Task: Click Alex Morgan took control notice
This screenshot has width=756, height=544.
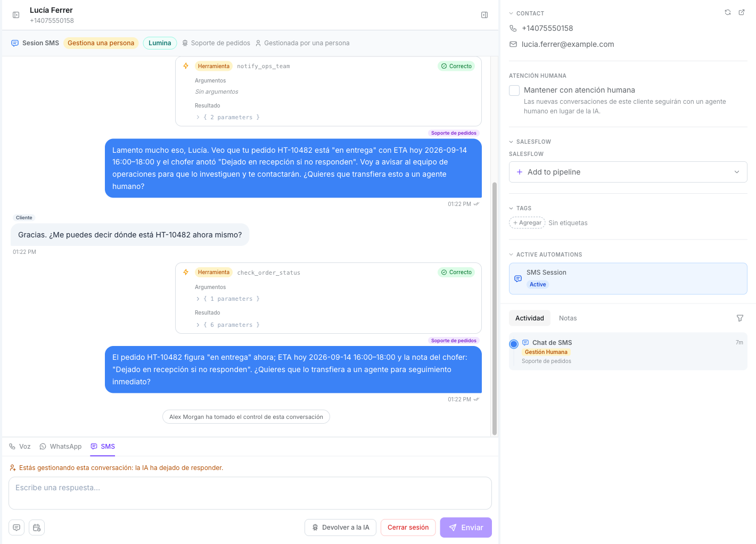Action: 246,417
